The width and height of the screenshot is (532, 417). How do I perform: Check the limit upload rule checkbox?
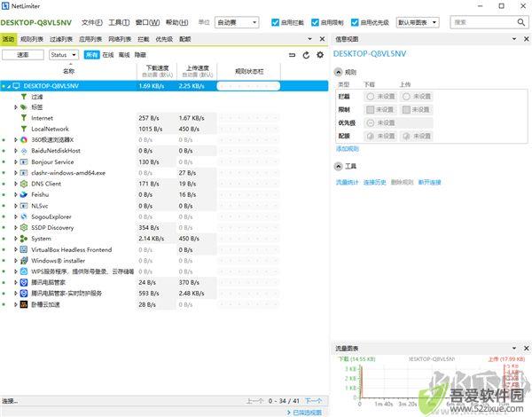406,109
